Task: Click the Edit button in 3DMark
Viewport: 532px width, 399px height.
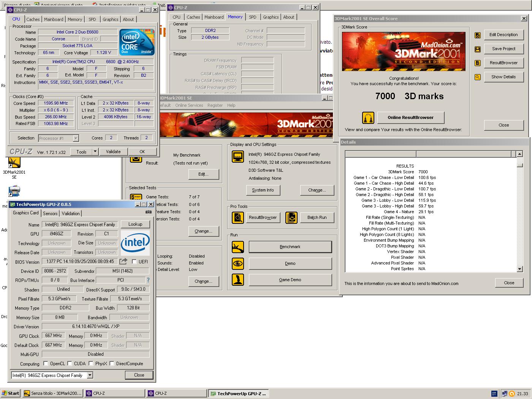Action: [x=204, y=174]
